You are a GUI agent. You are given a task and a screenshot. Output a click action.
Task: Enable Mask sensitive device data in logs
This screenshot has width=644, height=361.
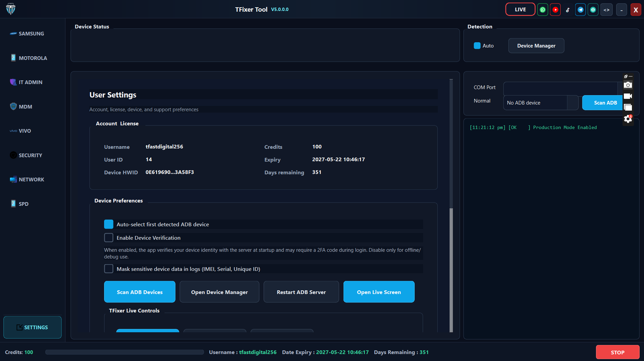[x=109, y=269]
